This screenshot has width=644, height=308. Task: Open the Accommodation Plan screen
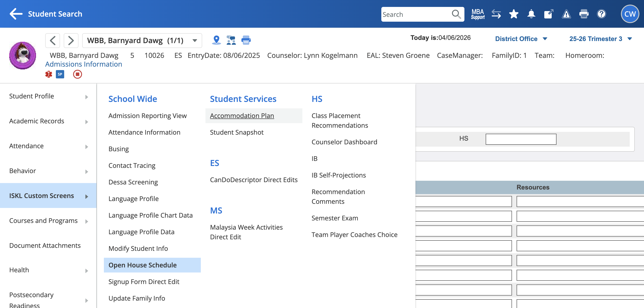click(x=242, y=116)
